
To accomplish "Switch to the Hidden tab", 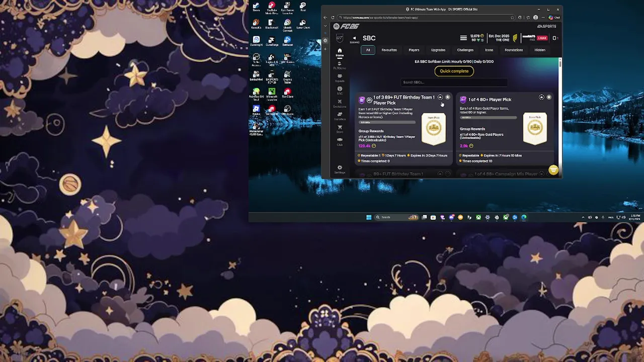I will click(540, 50).
